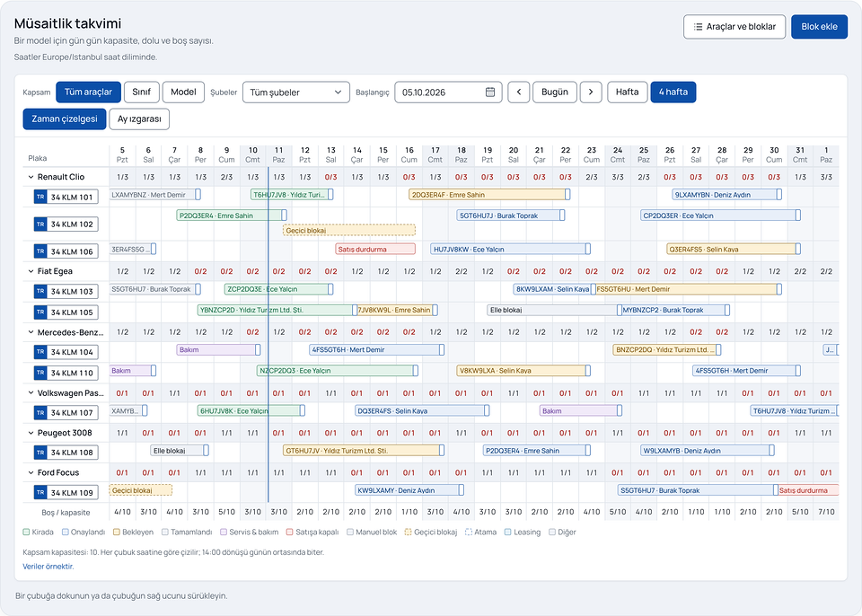Viewport: 862px width, 616px height.
Task: Collapse the Renault Clio group
Action: (31, 177)
